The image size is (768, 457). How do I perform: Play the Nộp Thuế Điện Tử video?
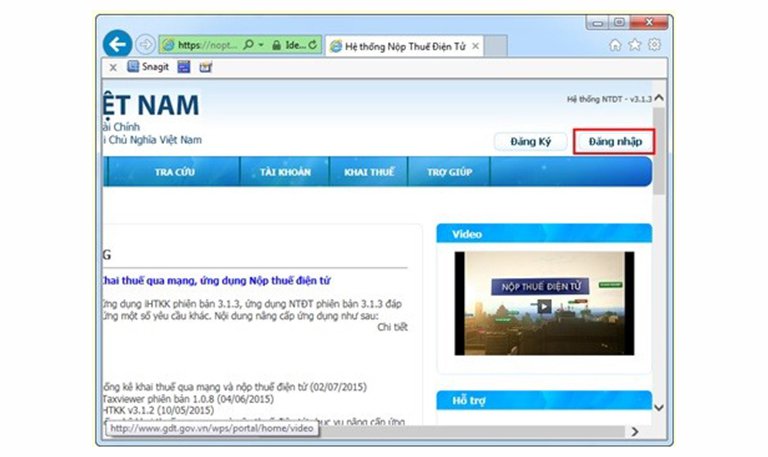click(x=544, y=307)
